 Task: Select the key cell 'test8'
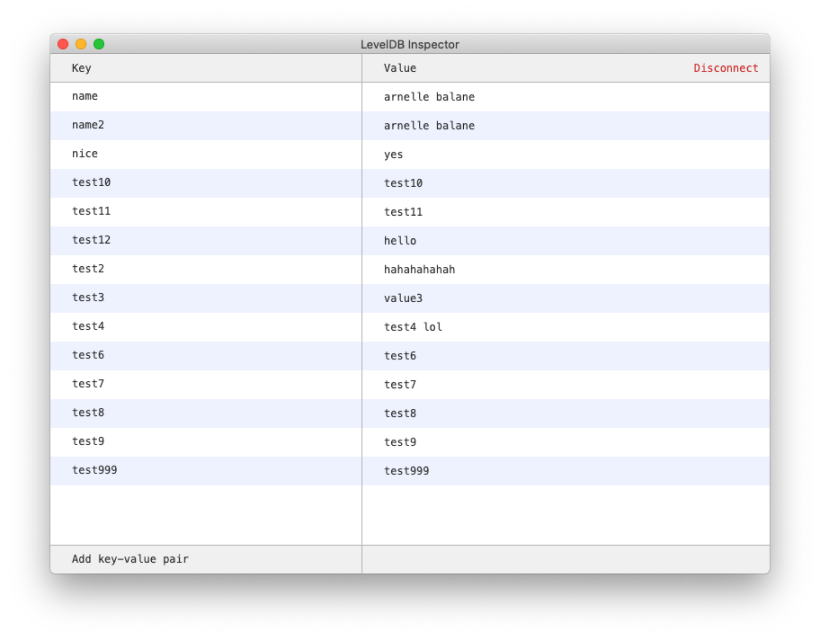tap(206, 413)
